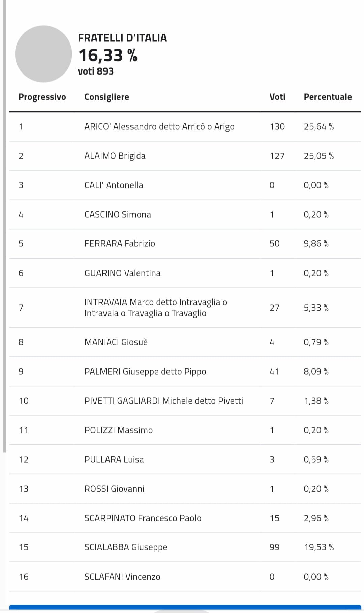
Task: Select the Progressivo column header
Action: [x=42, y=97]
